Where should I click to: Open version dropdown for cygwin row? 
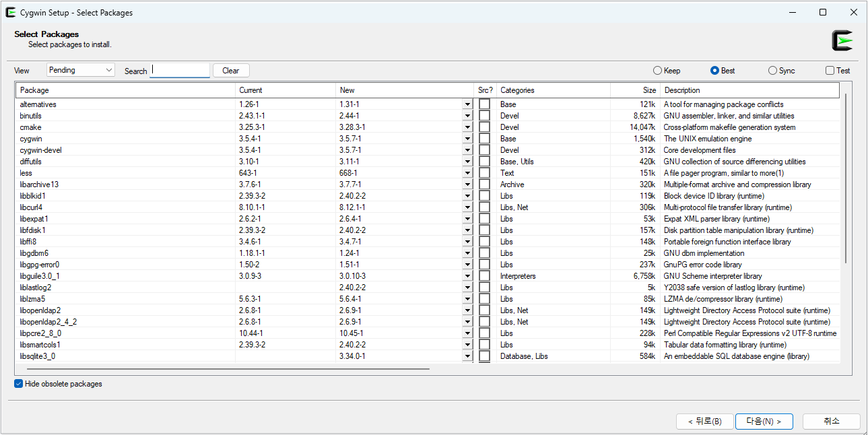(x=467, y=139)
